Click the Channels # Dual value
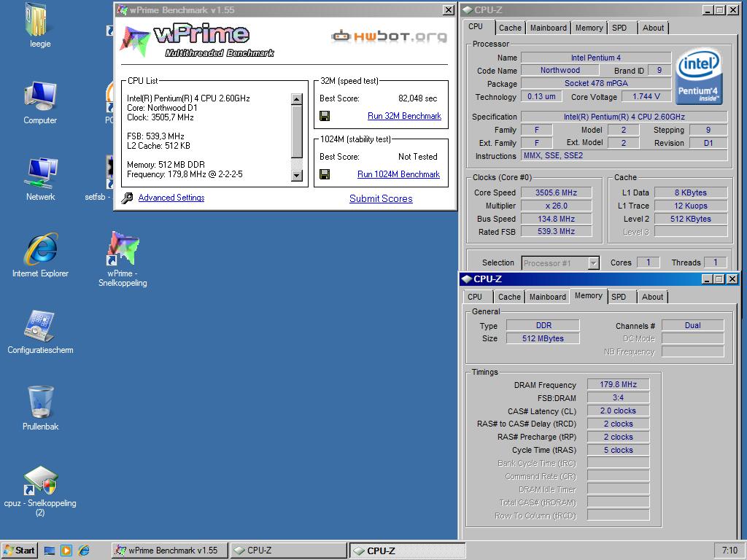The image size is (747, 560). tap(693, 325)
